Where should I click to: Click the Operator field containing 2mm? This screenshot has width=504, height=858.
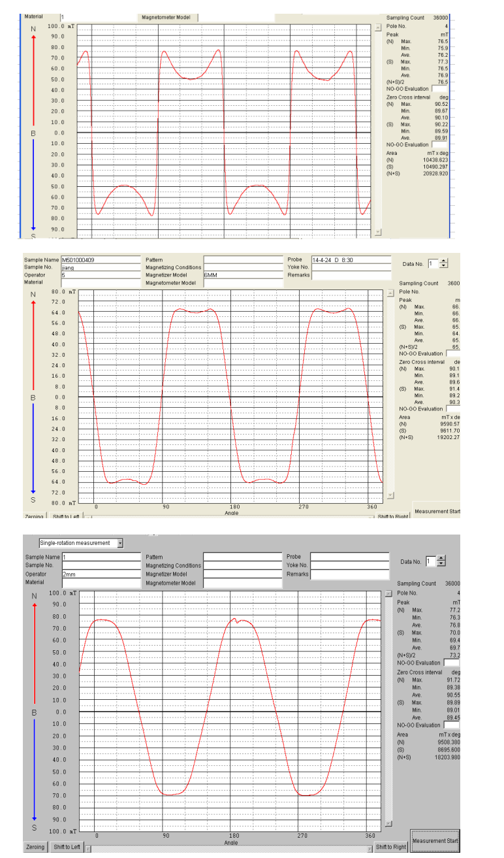(101, 574)
